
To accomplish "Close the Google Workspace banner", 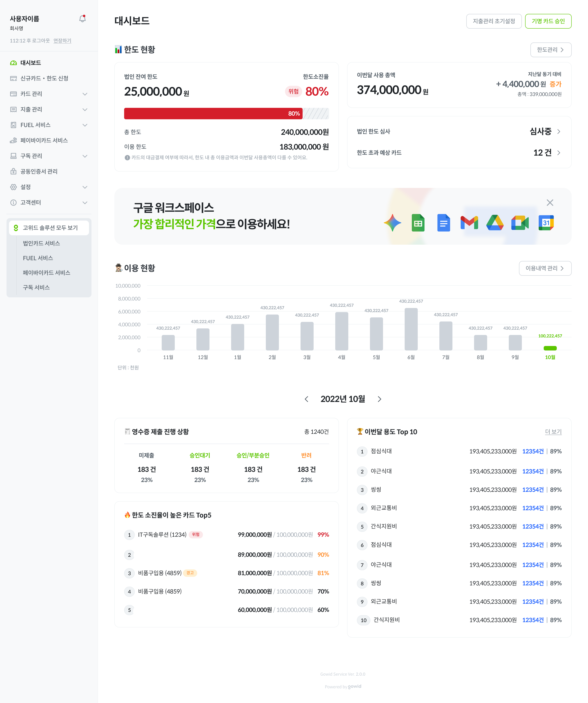I will 549,203.
